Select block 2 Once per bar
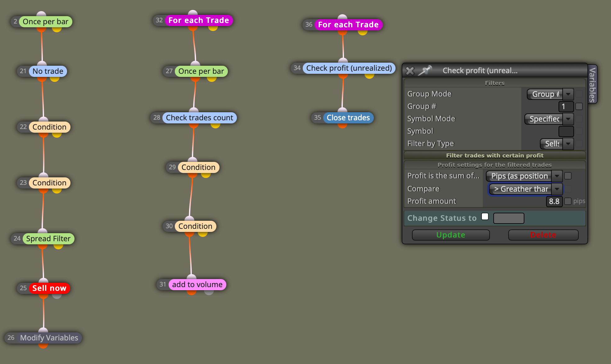Image resolution: width=611 pixels, height=364 pixels. [45, 22]
